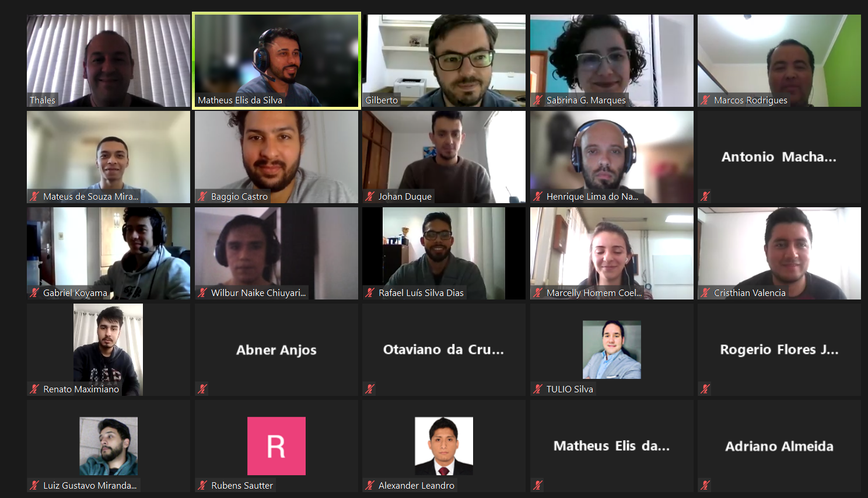Click Renato Maximiano's name label

[x=81, y=389]
